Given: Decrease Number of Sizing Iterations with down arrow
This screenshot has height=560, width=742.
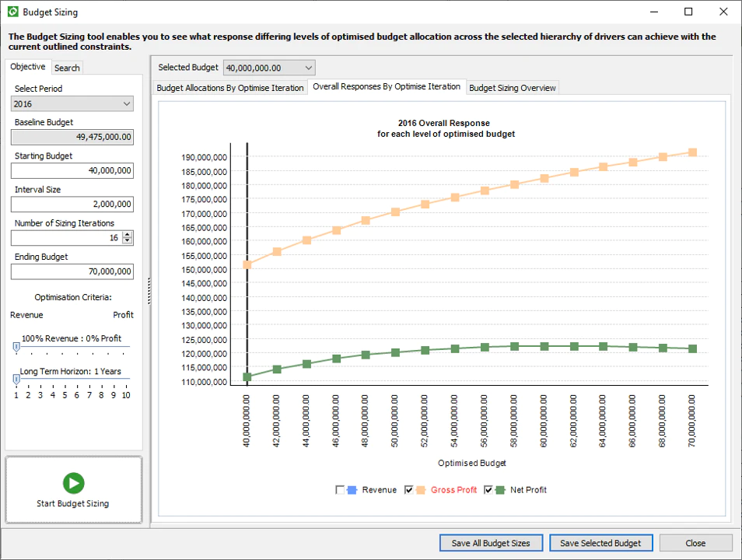Looking at the screenshot, I should 127,240.
